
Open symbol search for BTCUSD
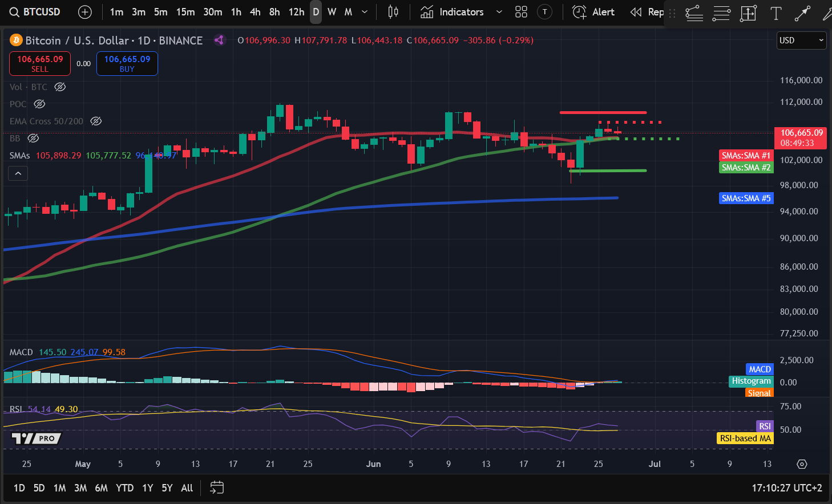(x=35, y=12)
